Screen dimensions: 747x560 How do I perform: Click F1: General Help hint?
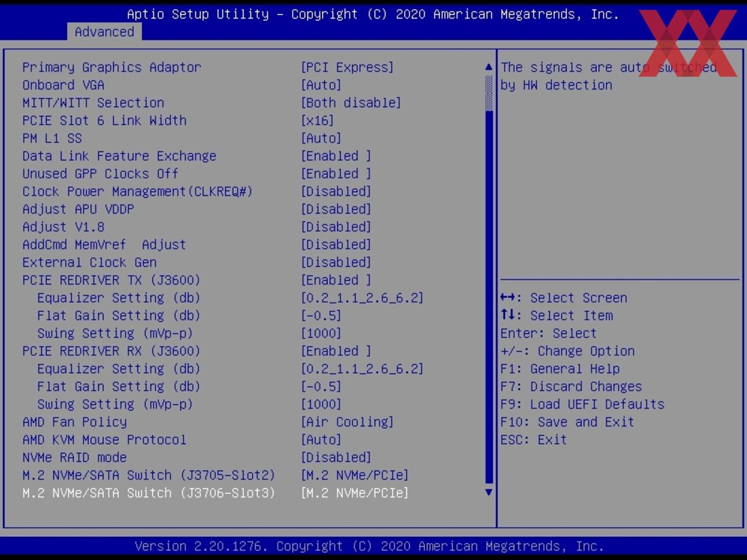pos(560,368)
